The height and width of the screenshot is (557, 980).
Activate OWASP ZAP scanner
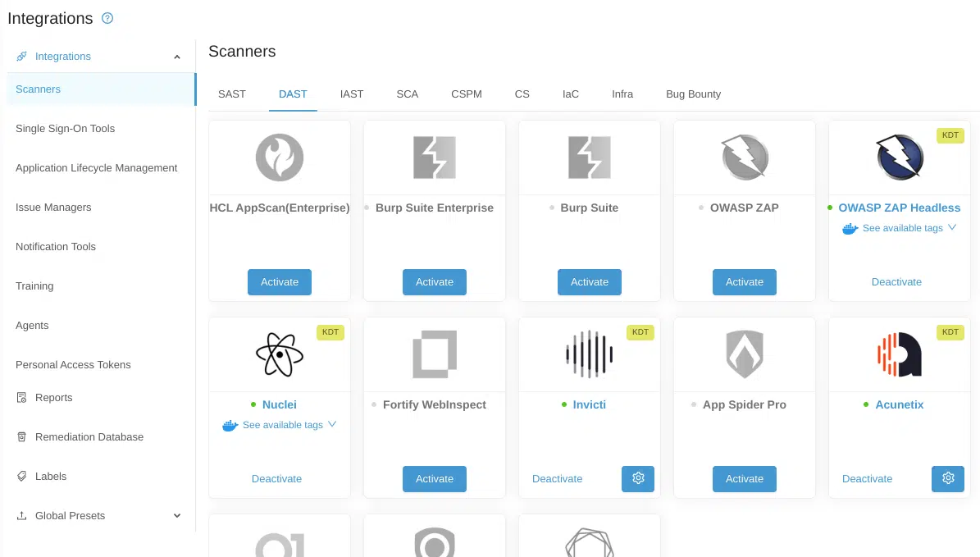[745, 282]
